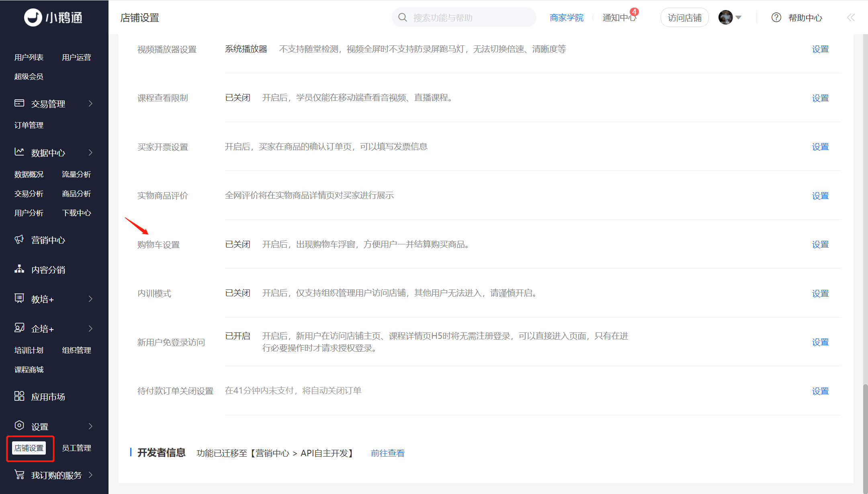Click the help question-mark icon
868x494 pixels.
pos(776,17)
